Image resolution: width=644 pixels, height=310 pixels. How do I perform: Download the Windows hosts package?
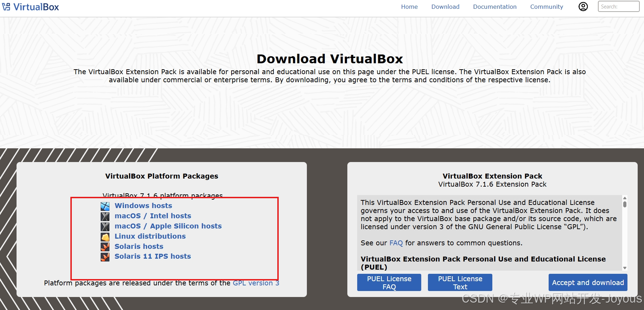143,206
